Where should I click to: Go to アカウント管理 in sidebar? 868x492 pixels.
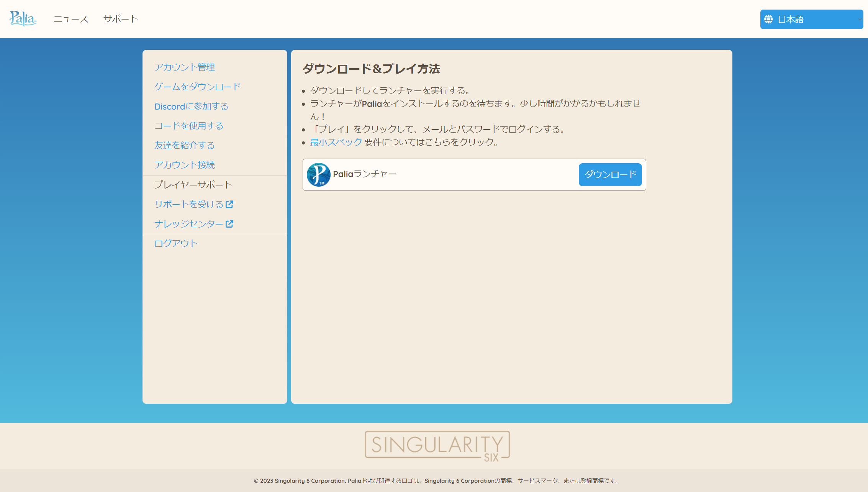coord(185,67)
